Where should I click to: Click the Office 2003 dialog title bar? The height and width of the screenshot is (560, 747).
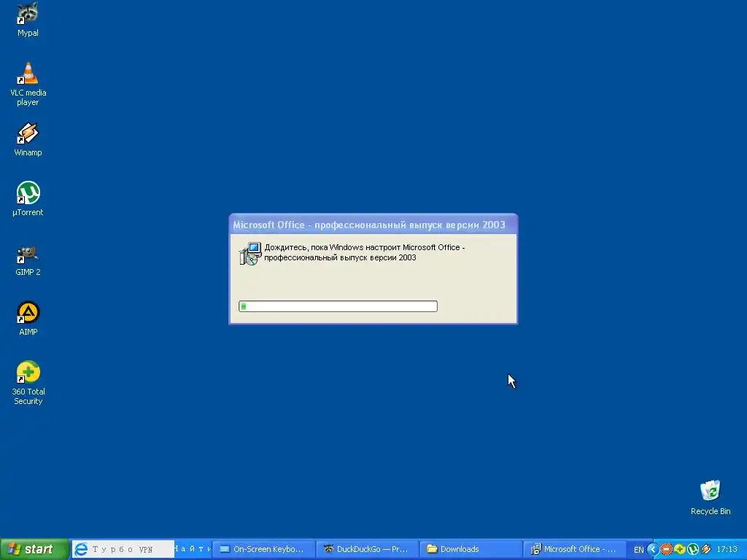pos(373,225)
